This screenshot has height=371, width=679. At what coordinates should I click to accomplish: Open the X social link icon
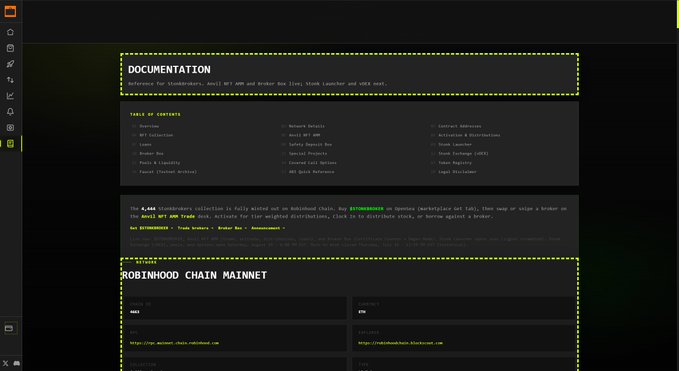click(x=6, y=363)
